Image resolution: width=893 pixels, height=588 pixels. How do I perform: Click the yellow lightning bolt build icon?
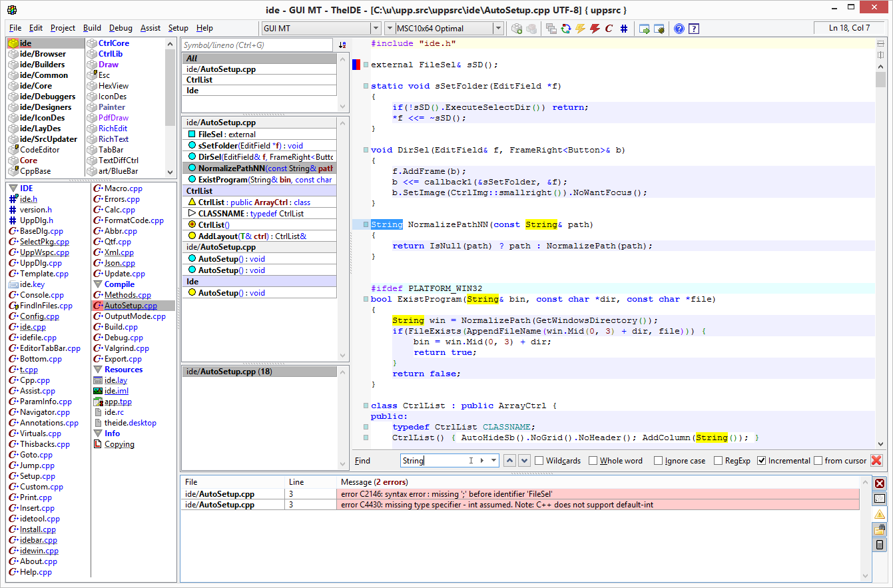point(580,28)
